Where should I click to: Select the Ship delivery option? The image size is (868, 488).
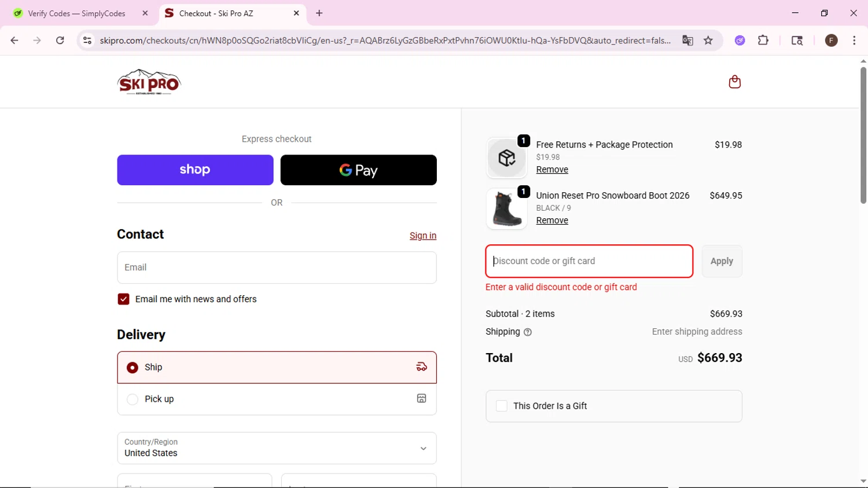point(277,367)
